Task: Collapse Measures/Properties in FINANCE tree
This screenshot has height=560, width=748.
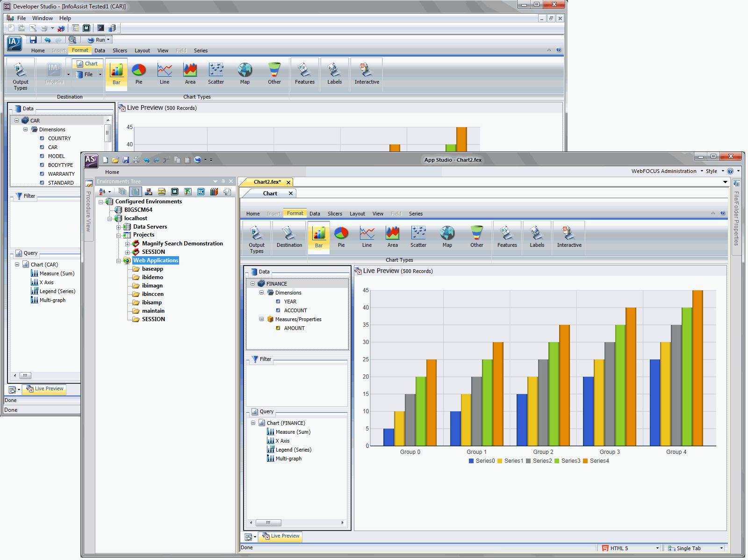Action: pyautogui.click(x=261, y=319)
